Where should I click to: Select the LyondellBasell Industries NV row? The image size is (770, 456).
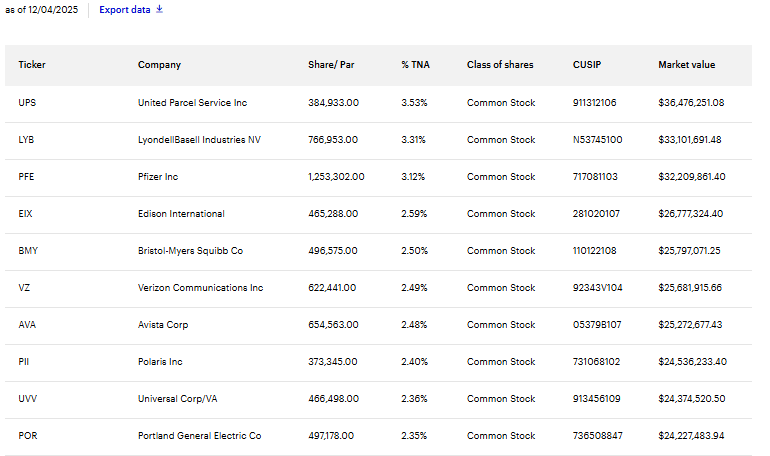click(x=199, y=140)
